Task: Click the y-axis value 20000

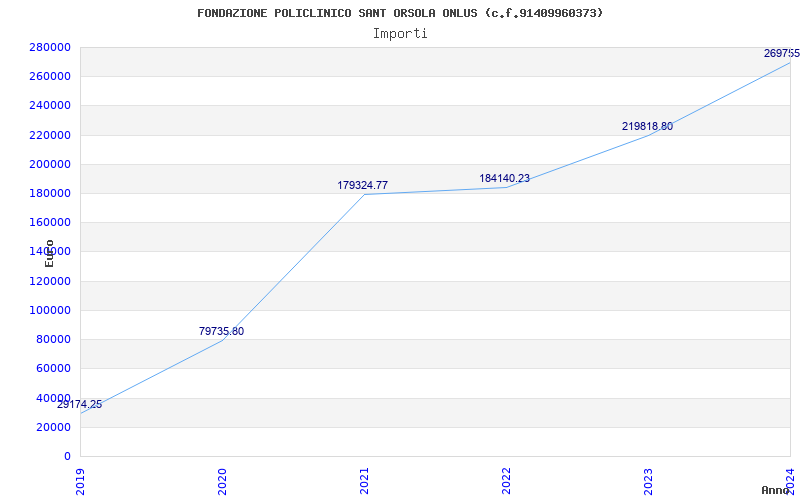Action: (53, 427)
